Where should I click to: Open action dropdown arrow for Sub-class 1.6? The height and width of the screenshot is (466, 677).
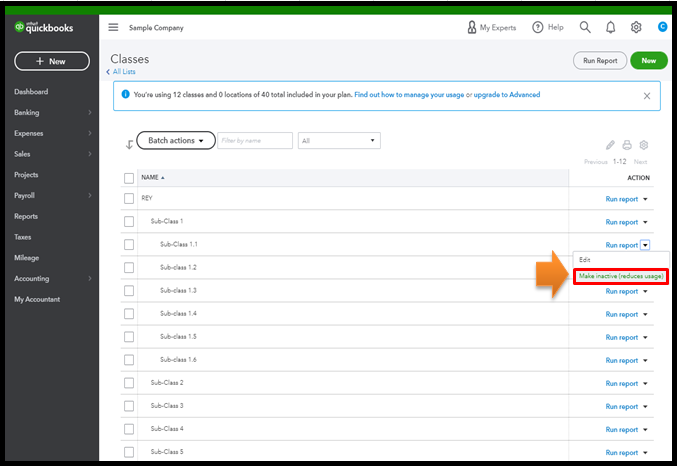click(x=645, y=360)
